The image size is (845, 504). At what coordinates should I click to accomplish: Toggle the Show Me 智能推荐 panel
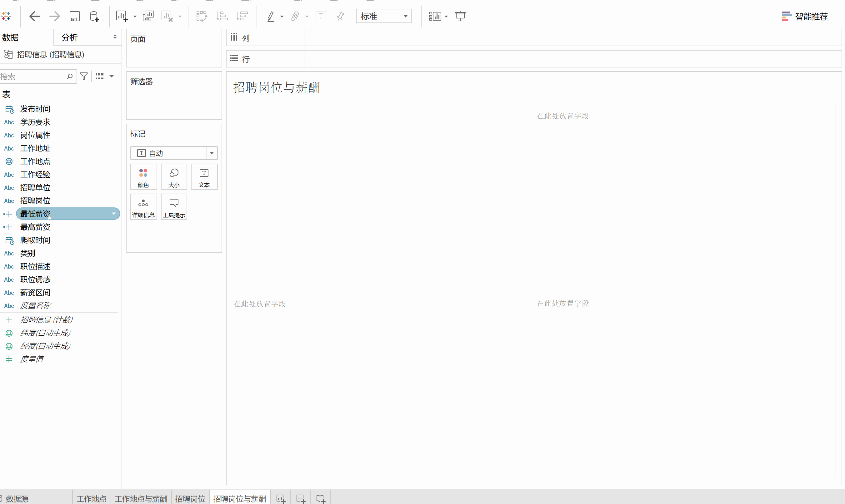pos(805,16)
